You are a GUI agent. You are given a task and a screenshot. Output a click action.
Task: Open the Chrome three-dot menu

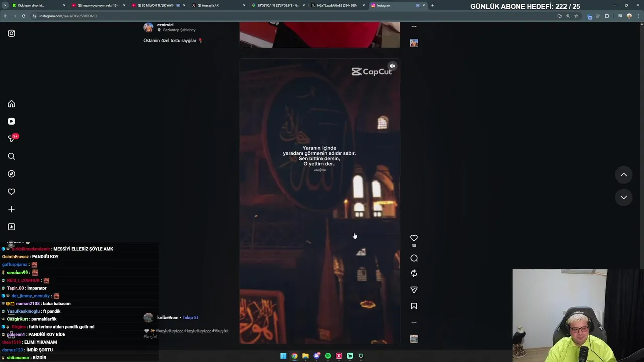point(638,16)
